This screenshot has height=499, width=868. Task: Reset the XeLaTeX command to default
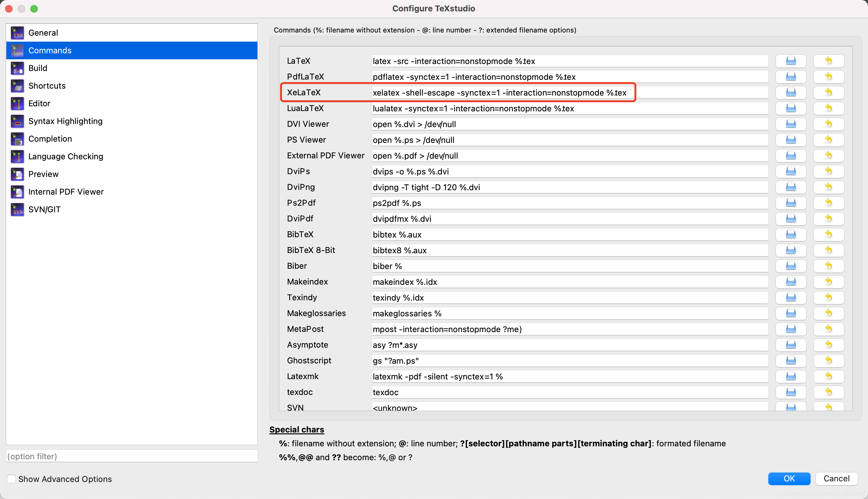click(828, 92)
